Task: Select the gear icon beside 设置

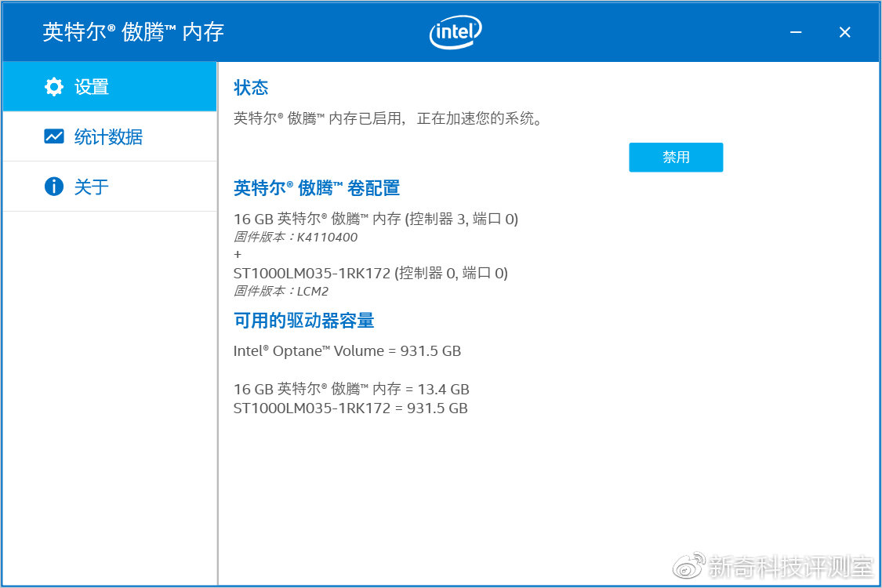Action: point(53,87)
